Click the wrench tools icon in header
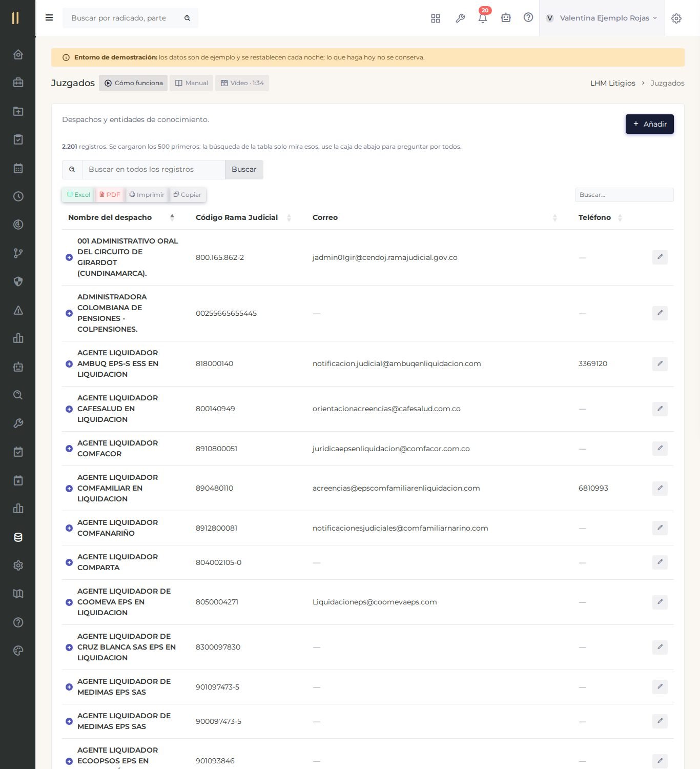The width and height of the screenshot is (700, 769). click(x=460, y=18)
